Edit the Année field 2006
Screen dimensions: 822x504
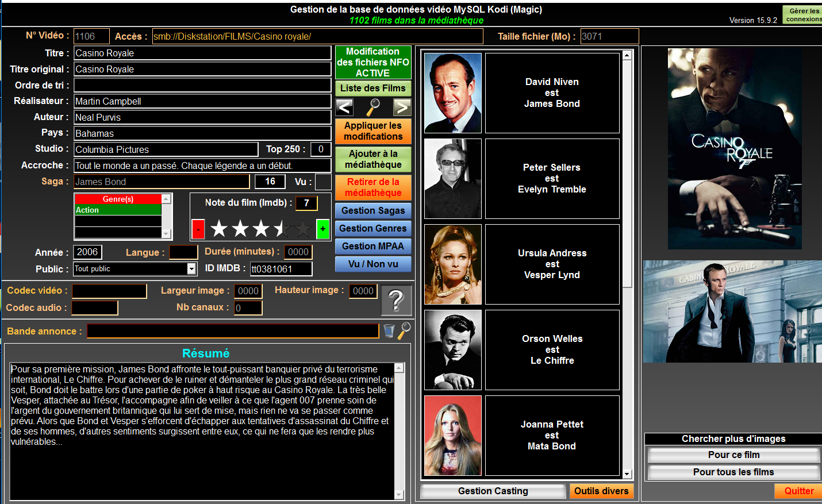point(88,252)
